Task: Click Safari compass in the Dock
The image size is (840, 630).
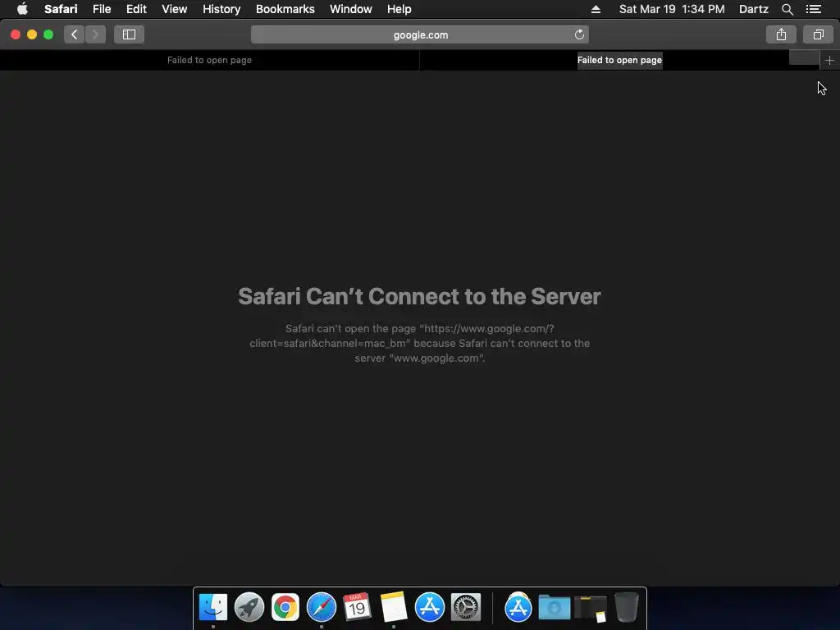Action: pos(322,607)
